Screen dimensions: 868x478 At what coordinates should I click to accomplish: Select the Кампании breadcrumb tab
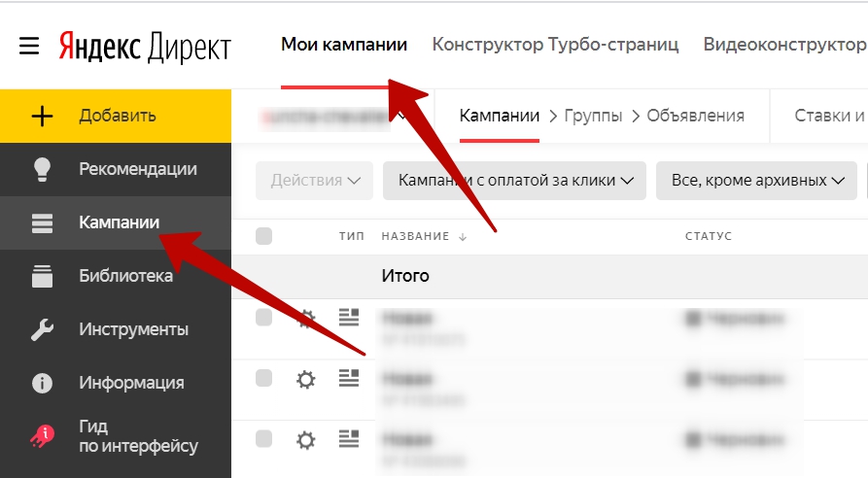(500, 116)
